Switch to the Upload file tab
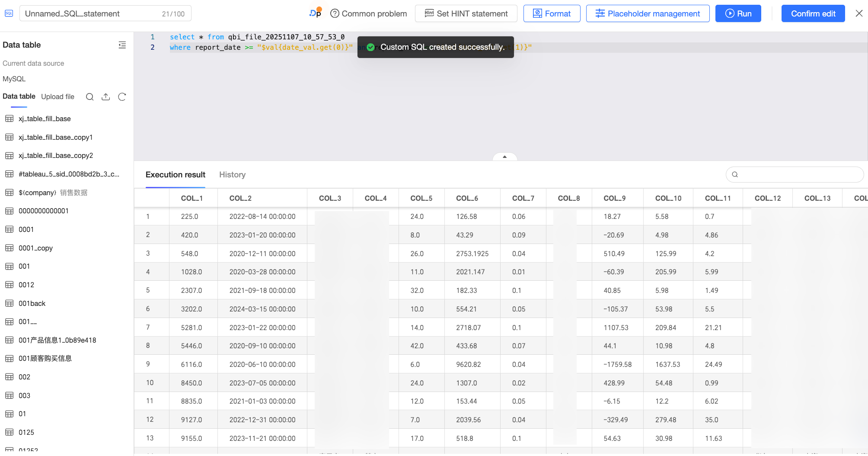Viewport: 868px width, 456px height. coord(57,97)
